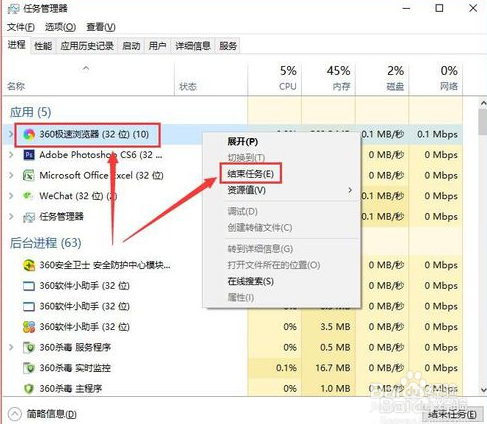Open the 文件(F) menu
Viewport: 487px width, 424px height.
click(21, 27)
